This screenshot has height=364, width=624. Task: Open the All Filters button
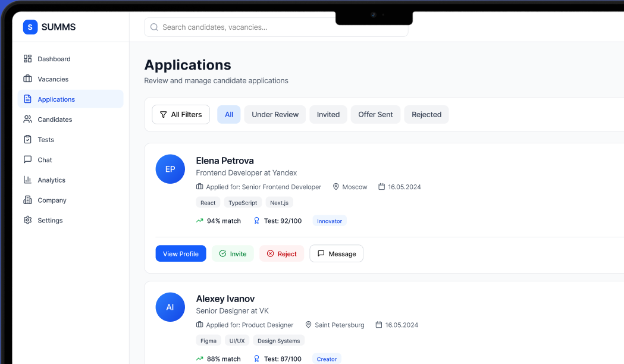[x=181, y=115]
